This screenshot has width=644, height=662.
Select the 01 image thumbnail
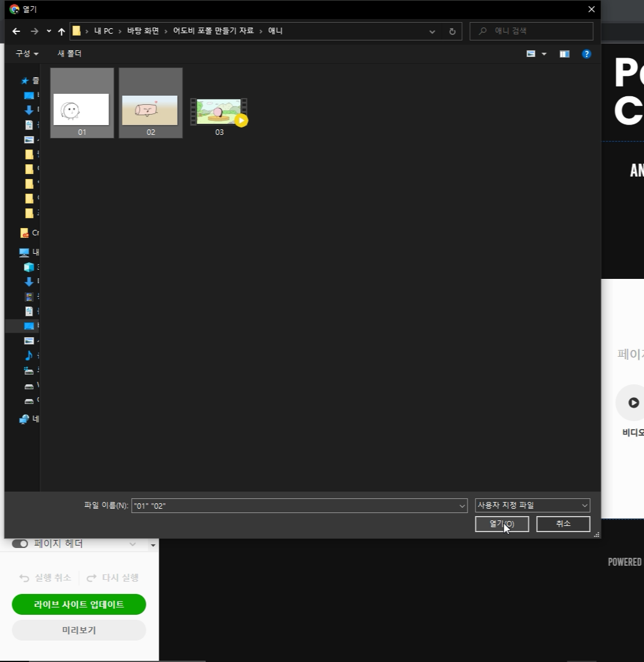click(x=82, y=103)
